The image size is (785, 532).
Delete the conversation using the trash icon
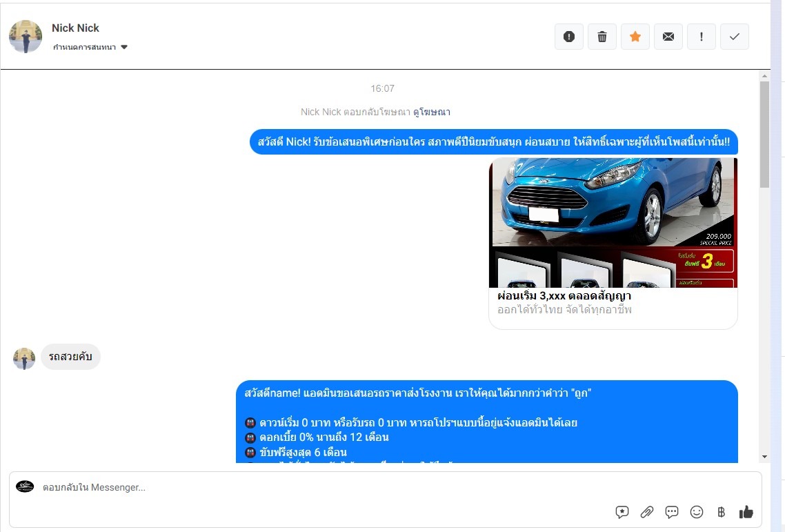point(602,37)
